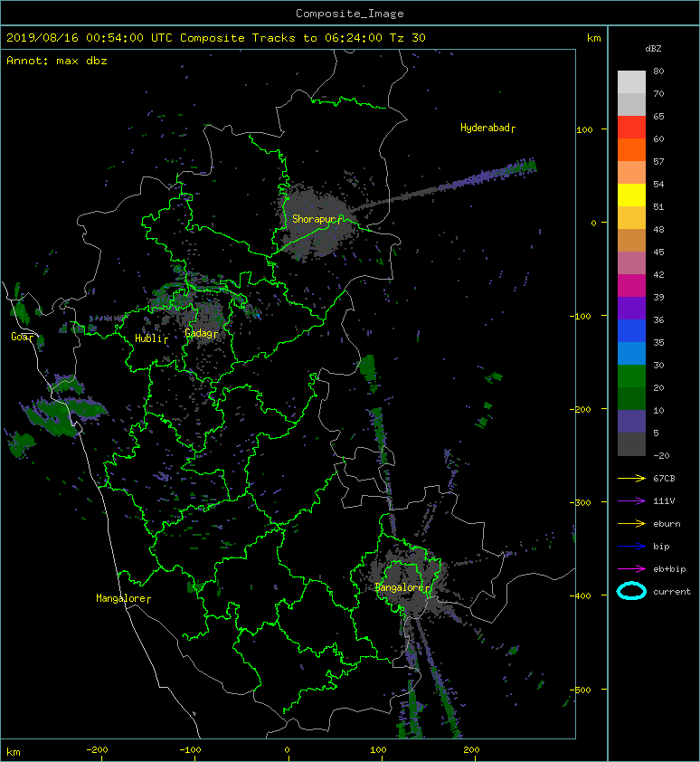700x762 pixels.
Task: Click the Composite_Image title text
Action: coord(350,14)
